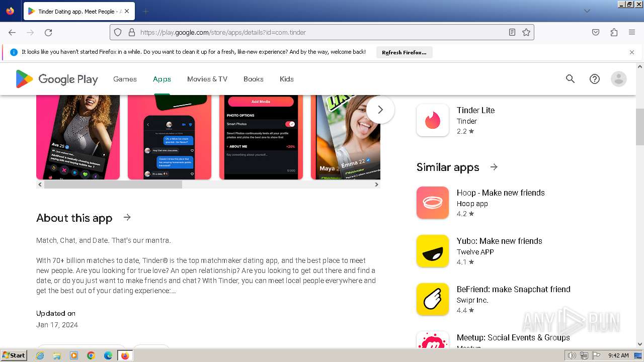Go to the Books tab
The width and height of the screenshot is (644, 362).
click(x=254, y=79)
